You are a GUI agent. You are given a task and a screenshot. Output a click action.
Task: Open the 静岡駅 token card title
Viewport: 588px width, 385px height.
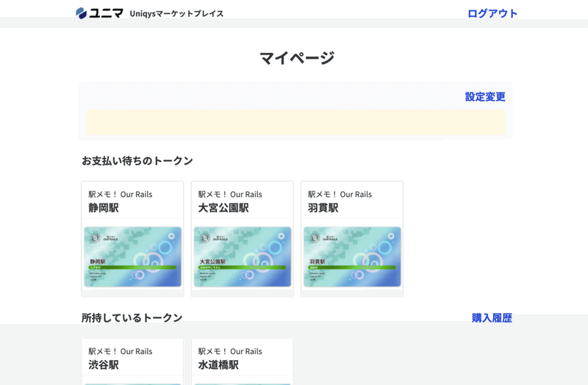point(104,208)
